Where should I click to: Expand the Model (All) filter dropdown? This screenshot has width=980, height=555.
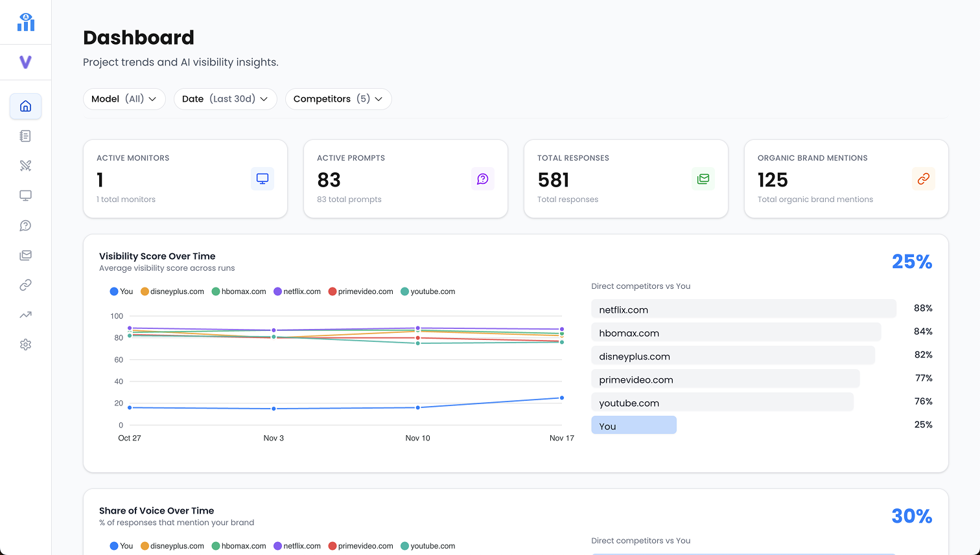click(124, 99)
